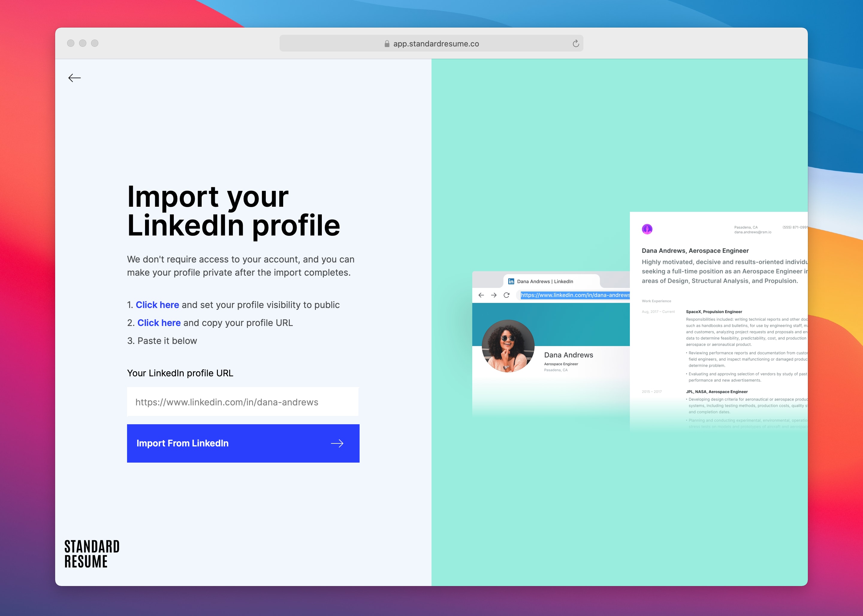Open the Standard Resume logo
Viewport: 863px width, 616px height.
coord(92,554)
